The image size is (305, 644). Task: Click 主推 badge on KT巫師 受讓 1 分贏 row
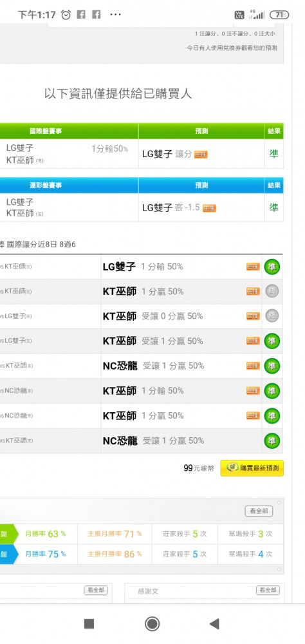253,341
